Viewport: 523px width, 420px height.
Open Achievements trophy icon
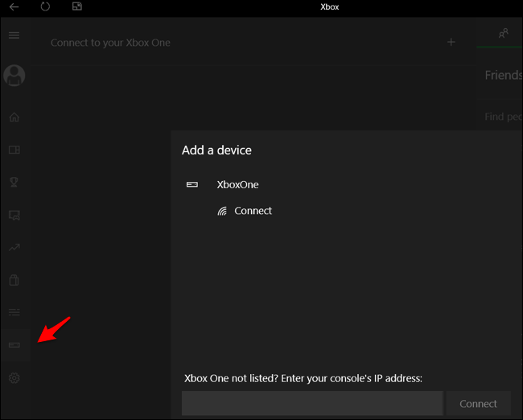click(14, 182)
